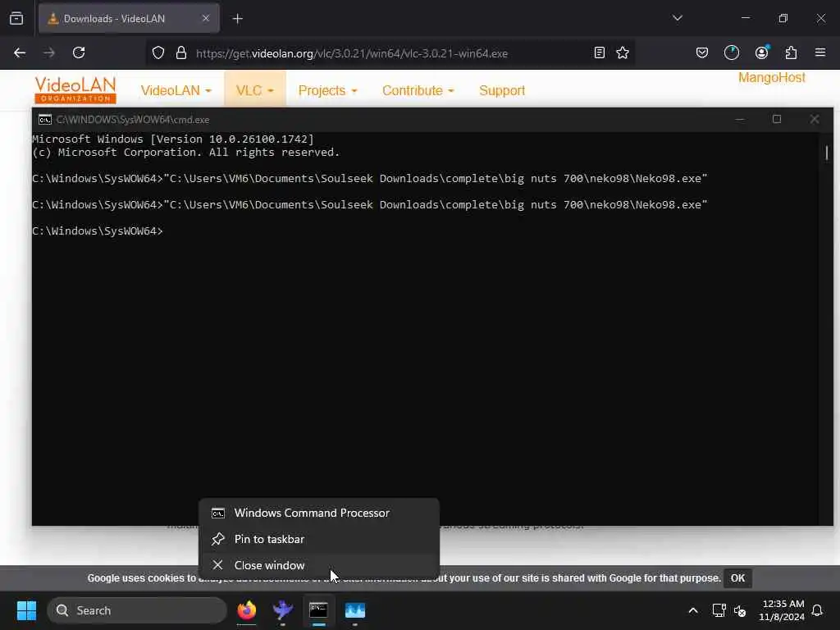
Task: Expand the Contribute navigation dropdown
Action: tap(418, 90)
